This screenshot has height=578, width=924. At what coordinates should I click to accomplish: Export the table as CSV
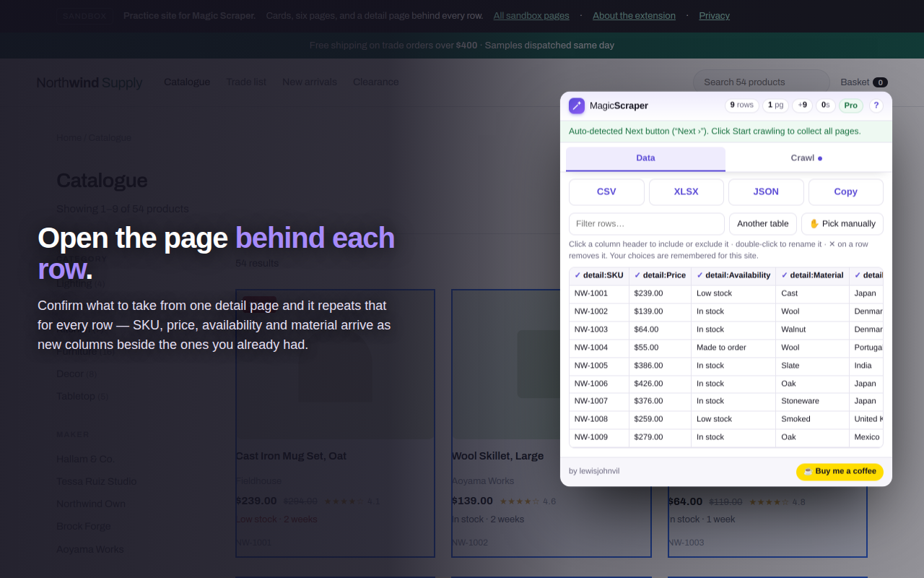tap(606, 192)
